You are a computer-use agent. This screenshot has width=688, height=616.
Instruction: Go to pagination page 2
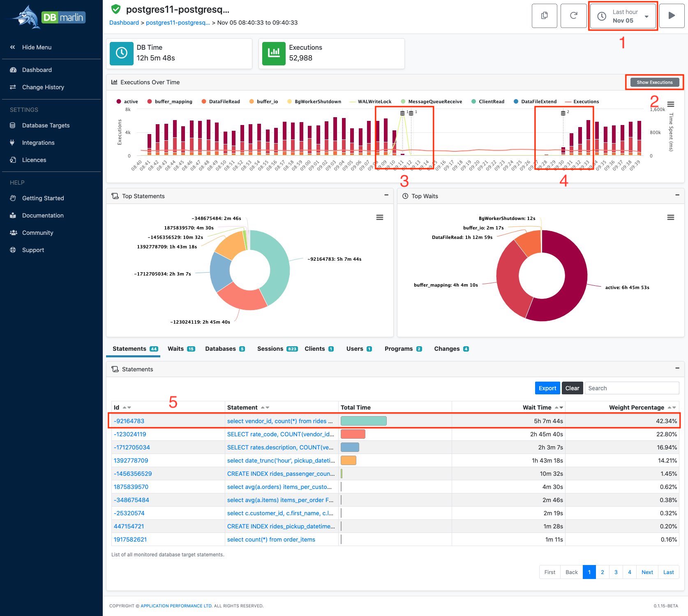603,572
